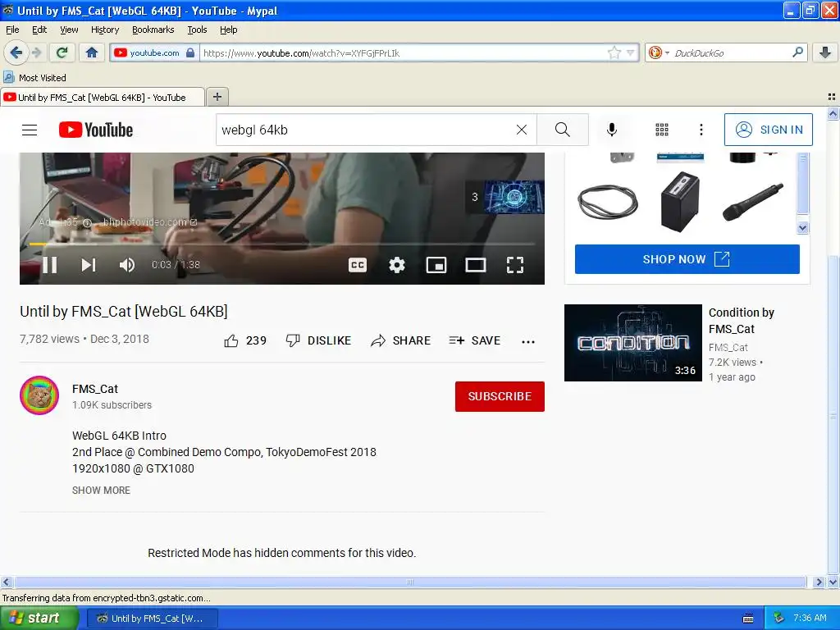Open URL bar history dropdown arrow
This screenshot has width=840, height=630.
click(631, 52)
